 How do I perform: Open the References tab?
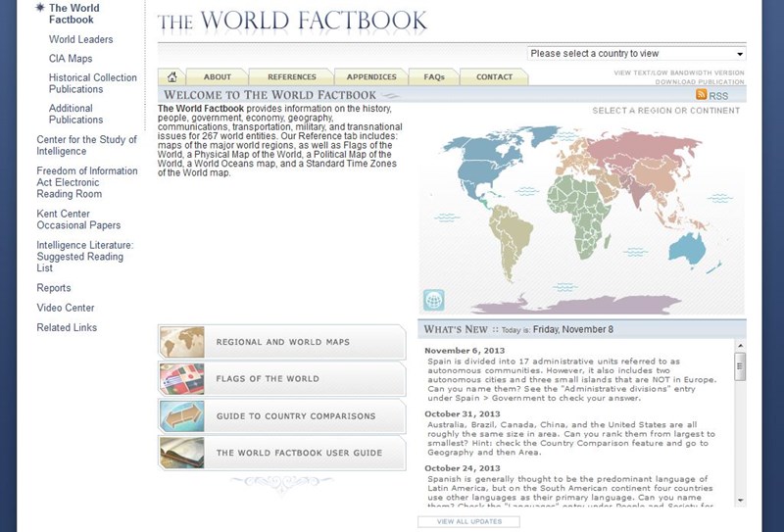click(291, 76)
